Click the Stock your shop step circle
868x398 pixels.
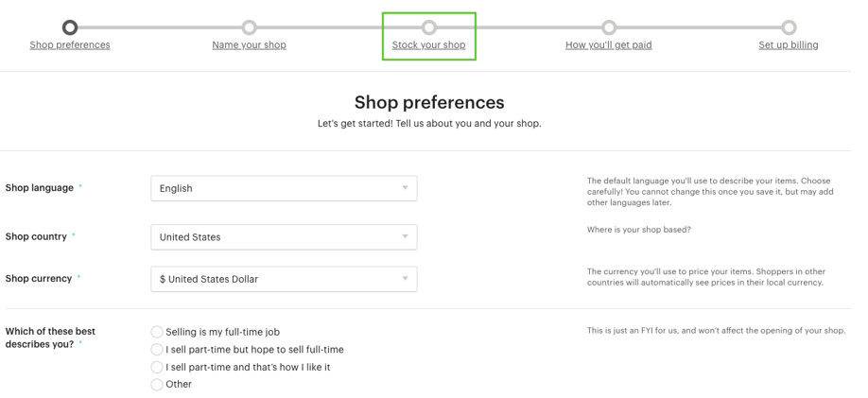click(429, 27)
